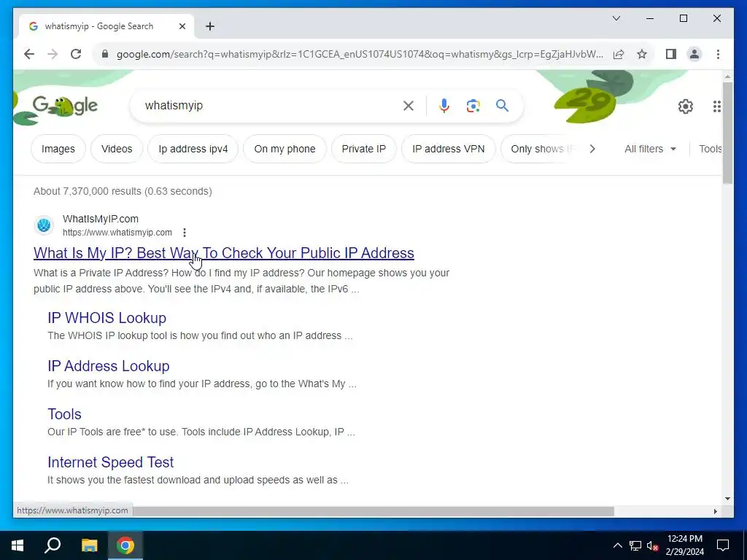Filter results by Images

pyautogui.click(x=58, y=149)
